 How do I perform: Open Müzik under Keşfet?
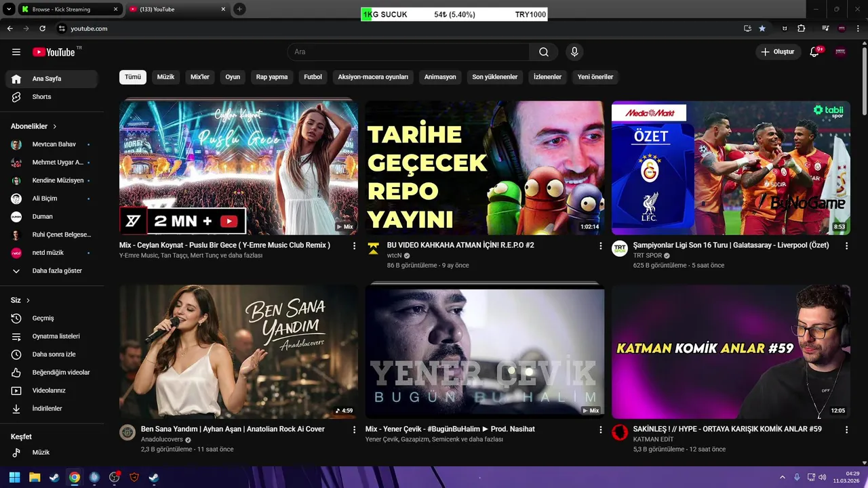coord(52,452)
